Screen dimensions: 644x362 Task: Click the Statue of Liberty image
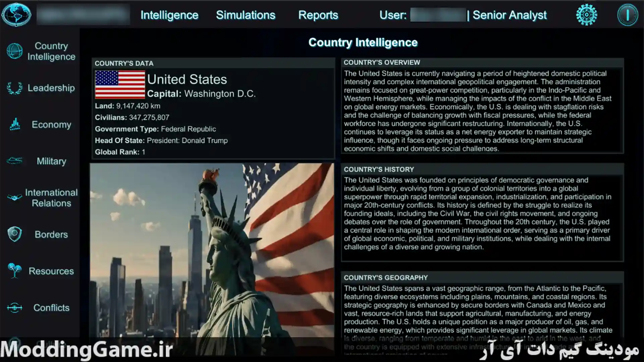[x=212, y=258]
